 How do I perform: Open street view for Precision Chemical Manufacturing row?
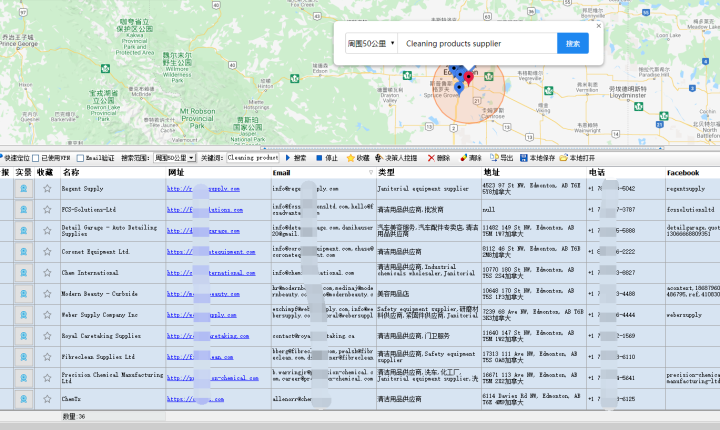pyautogui.click(x=23, y=378)
